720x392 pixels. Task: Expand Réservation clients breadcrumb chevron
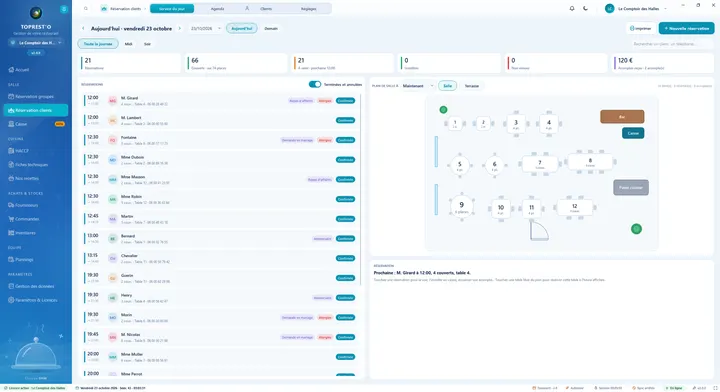[x=145, y=9]
